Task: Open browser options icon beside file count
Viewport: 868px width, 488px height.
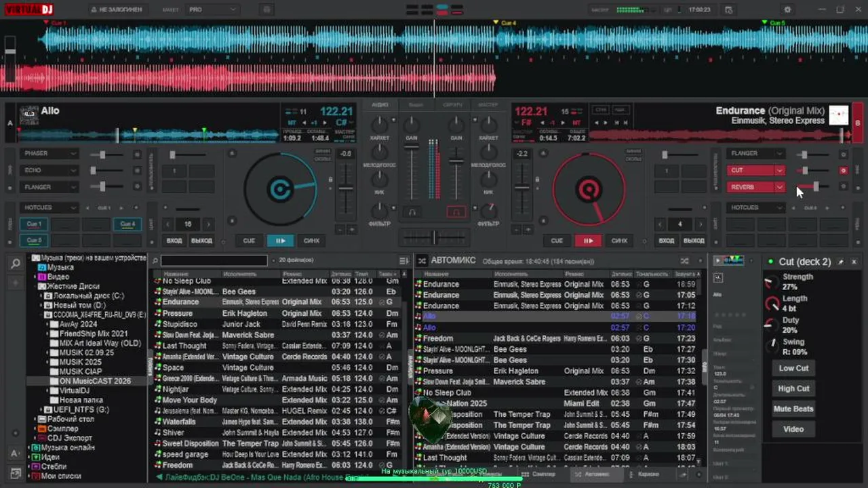Action: pos(404,260)
